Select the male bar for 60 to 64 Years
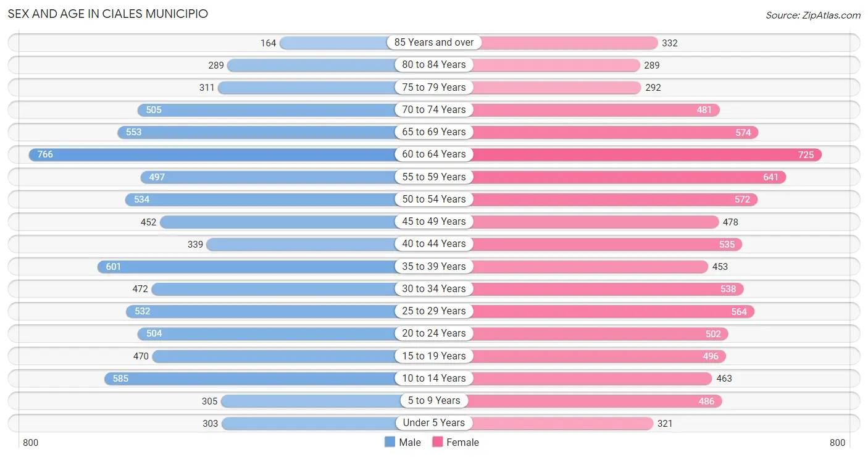Screen dimensions: 868x457 (x=231, y=154)
